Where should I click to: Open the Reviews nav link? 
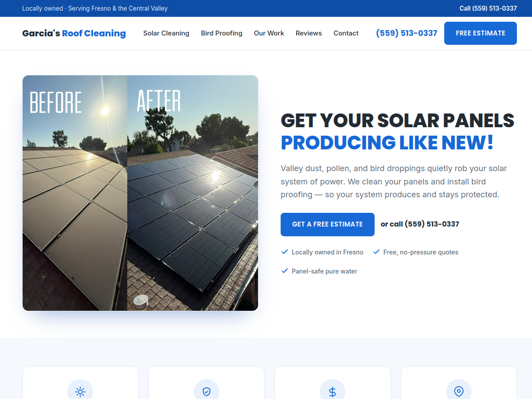click(309, 33)
